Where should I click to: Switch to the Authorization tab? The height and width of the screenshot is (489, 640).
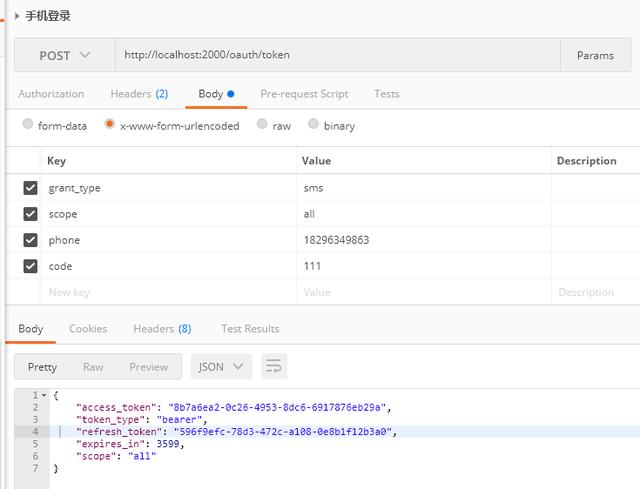point(51,94)
